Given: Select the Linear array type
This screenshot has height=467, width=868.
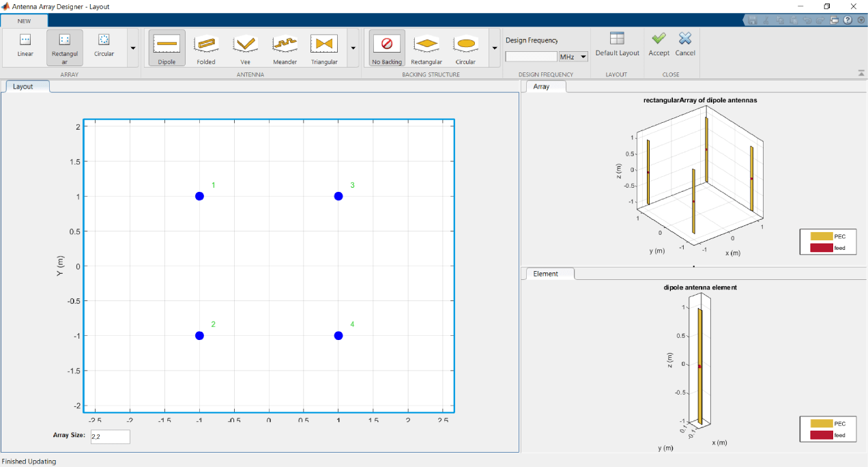Looking at the screenshot, I should 25,46.
